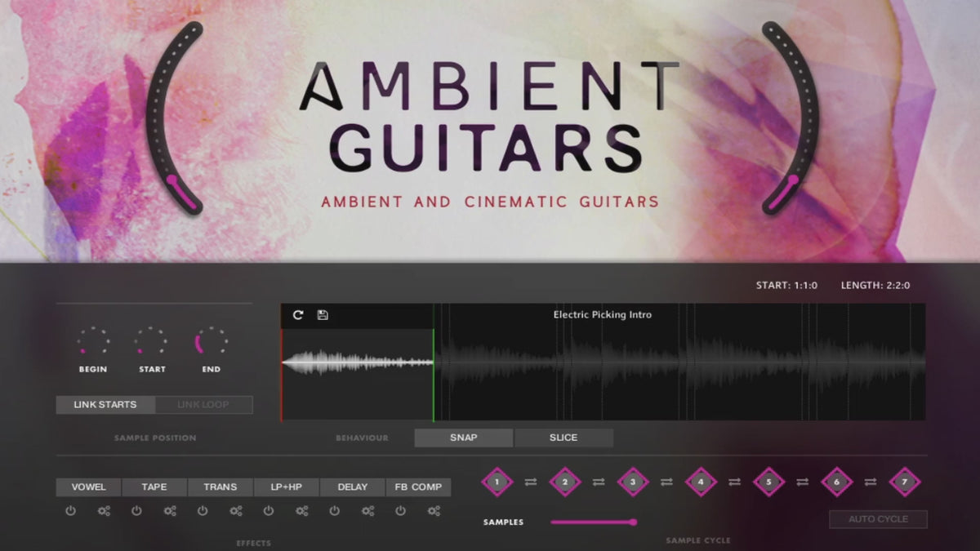Screen dimensions: 980x551
Task: Click the END knob in sample position
Action: click(211, 341)
